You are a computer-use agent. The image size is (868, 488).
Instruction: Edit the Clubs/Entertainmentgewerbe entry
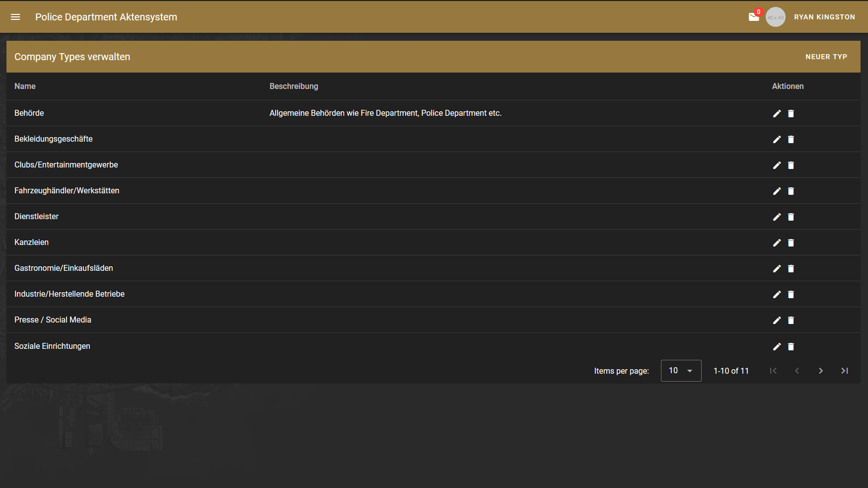(777, 165)
